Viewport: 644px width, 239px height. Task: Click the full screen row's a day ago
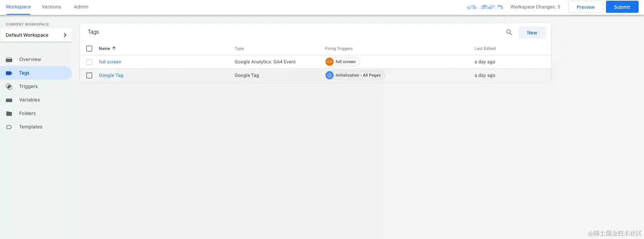(485, 62)
